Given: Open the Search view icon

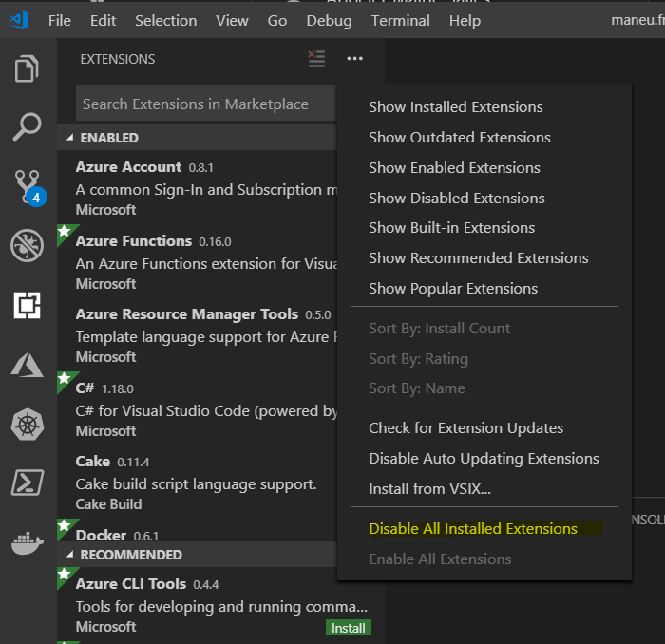Looking at the screenshot, I should click(x=28, y=126).
